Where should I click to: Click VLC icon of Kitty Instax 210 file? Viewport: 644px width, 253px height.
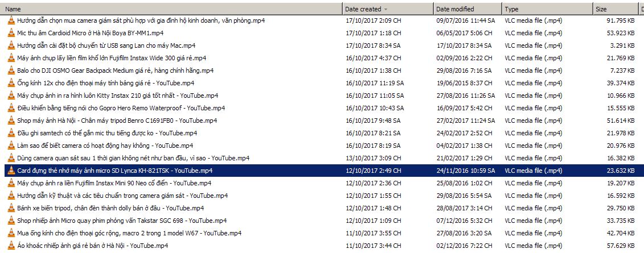coord(11,96)
